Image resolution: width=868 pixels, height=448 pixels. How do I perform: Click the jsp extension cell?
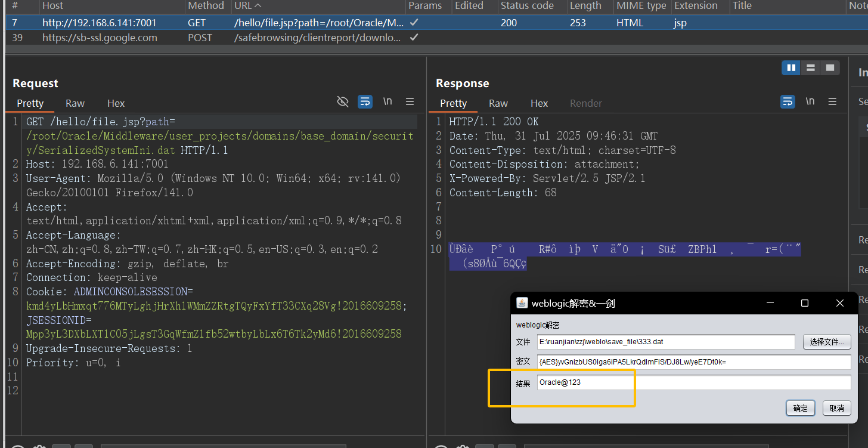click(x=680, y=23)
